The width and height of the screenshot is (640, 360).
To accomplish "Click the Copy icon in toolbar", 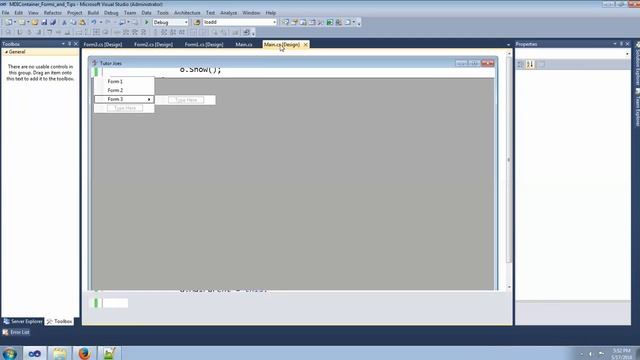I will coord(73,22).
